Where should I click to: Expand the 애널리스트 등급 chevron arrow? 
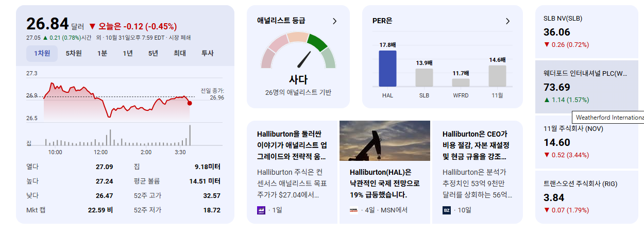pos(334,21)
